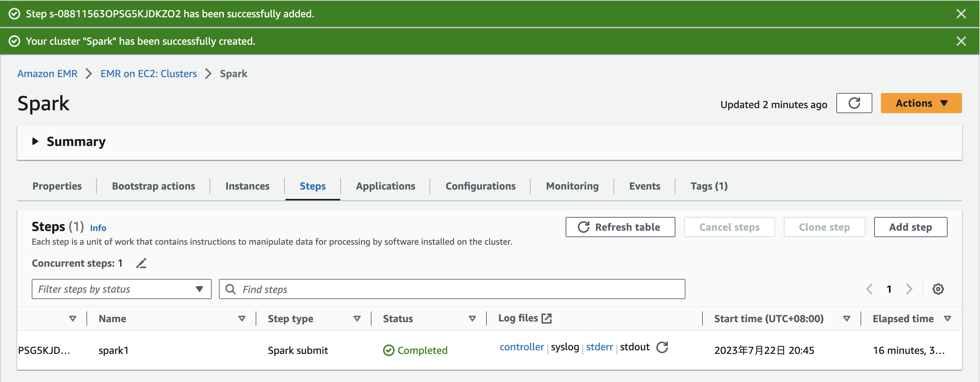
Task: Open Log files external link icon
Action: click(x=546, y=319)
